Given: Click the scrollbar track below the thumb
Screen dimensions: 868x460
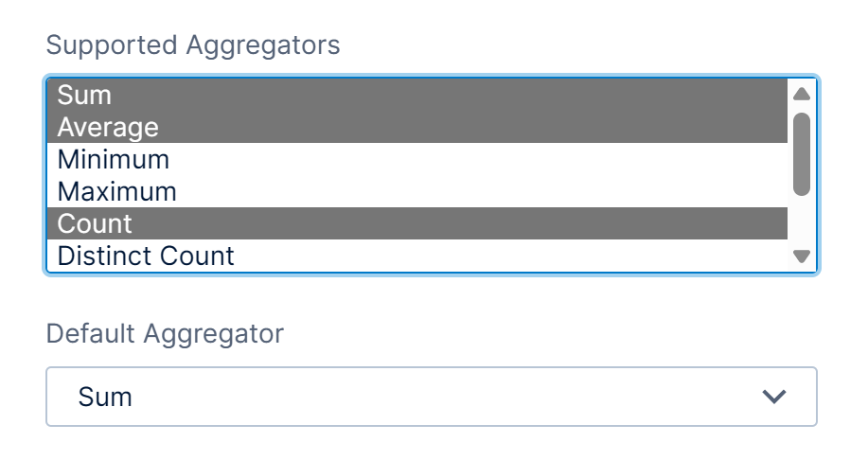Looking at the screenshot, I should coord(801,221).
